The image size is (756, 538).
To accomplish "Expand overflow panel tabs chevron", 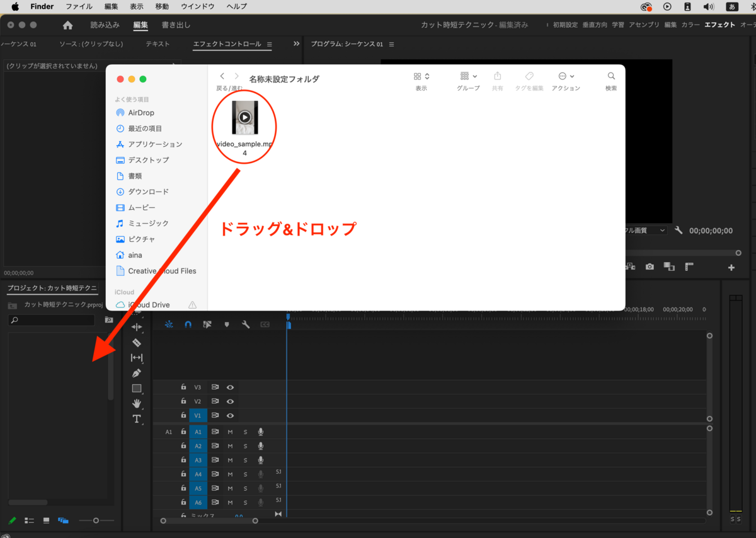I will [x=297, y=44].
